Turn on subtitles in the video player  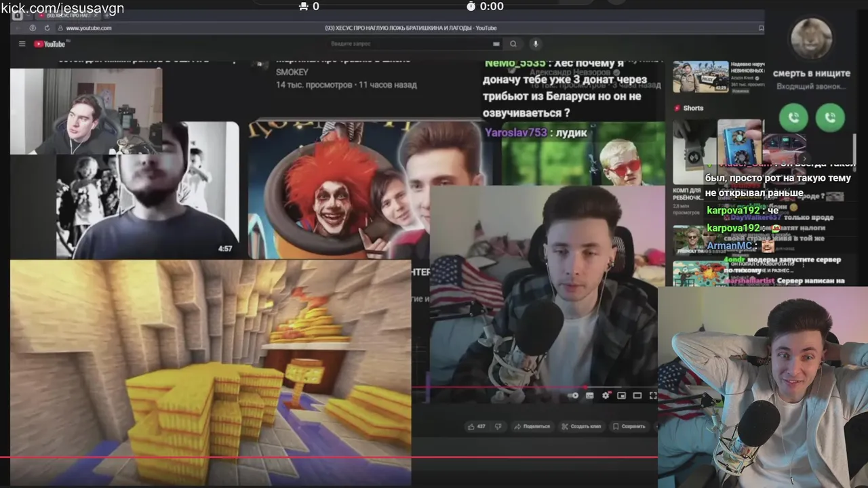589,395
